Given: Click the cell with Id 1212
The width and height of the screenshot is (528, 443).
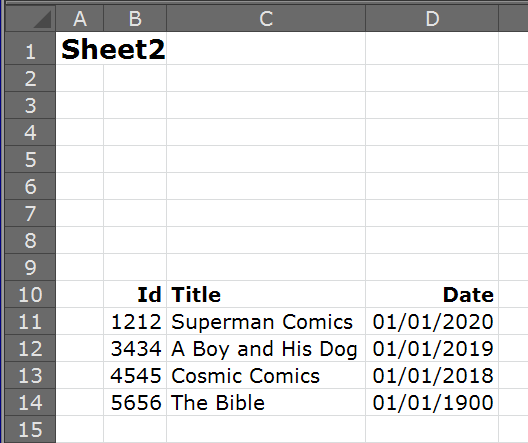Looking at the screenshot, I should (135, 321).
